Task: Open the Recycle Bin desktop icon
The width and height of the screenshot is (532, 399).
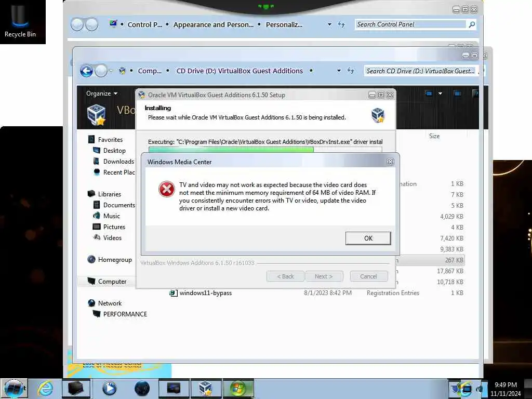Action: click(x=20, y=20)
